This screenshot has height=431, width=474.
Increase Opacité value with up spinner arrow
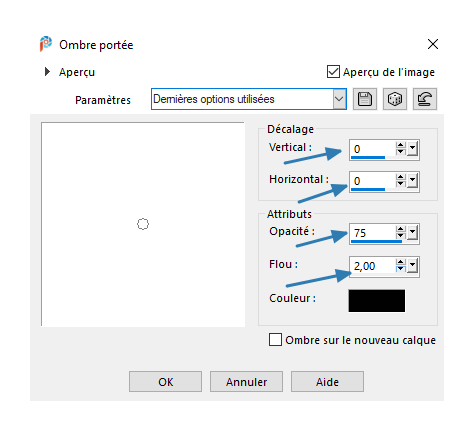[x=400, y=229]
